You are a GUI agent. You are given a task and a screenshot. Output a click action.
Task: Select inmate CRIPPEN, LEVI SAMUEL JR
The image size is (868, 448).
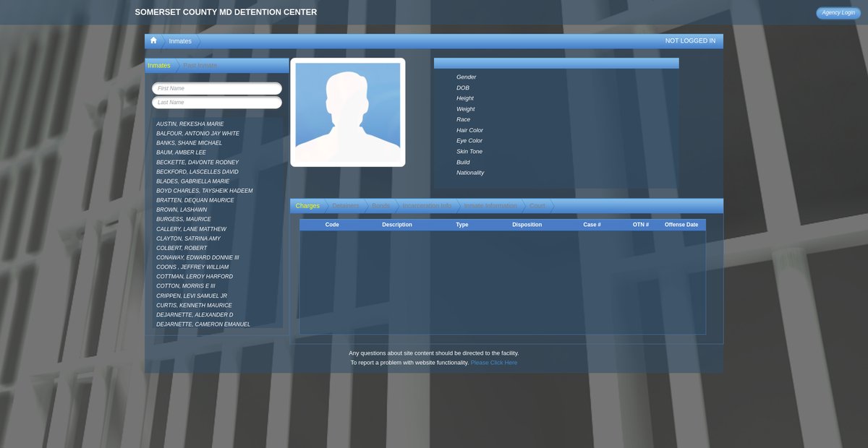[192, 296]
